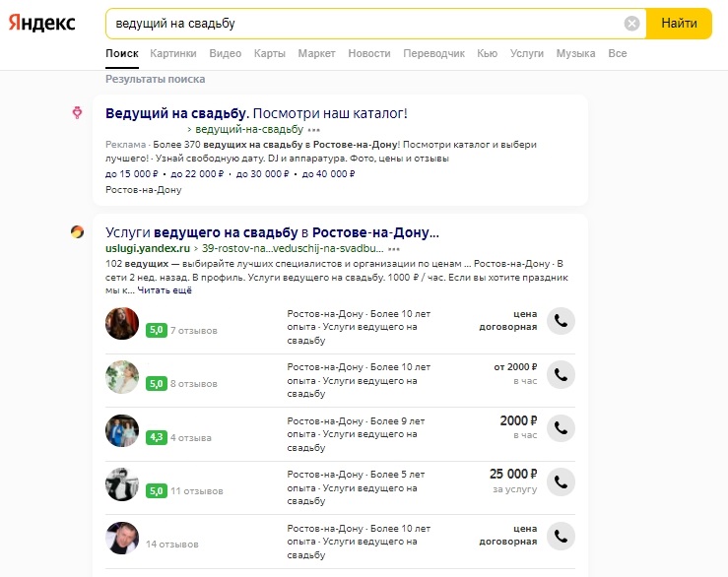
Task: Open the Кью tab
Action: point(487,53)
